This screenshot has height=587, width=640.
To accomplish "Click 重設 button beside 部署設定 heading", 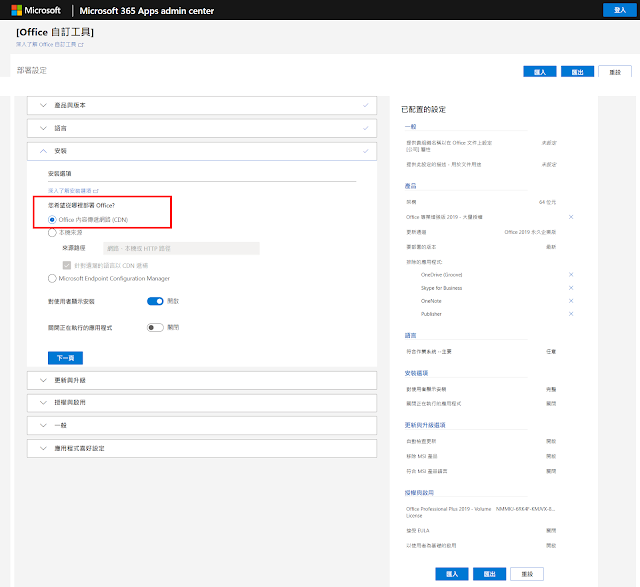I will pyautogui.click(x=615, y=72).
